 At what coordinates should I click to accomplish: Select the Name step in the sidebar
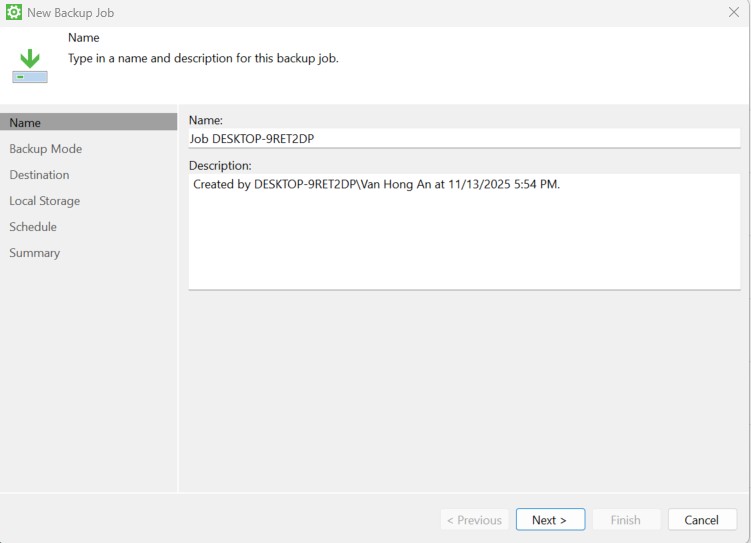pos(26,123)
